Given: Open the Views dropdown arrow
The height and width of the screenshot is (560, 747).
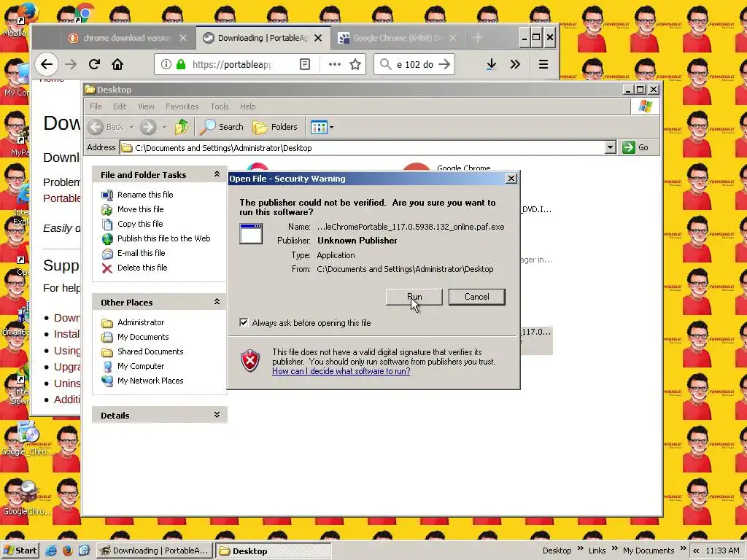Looking at the screenshot, I should pyautogui.click(x=332, y=127).
